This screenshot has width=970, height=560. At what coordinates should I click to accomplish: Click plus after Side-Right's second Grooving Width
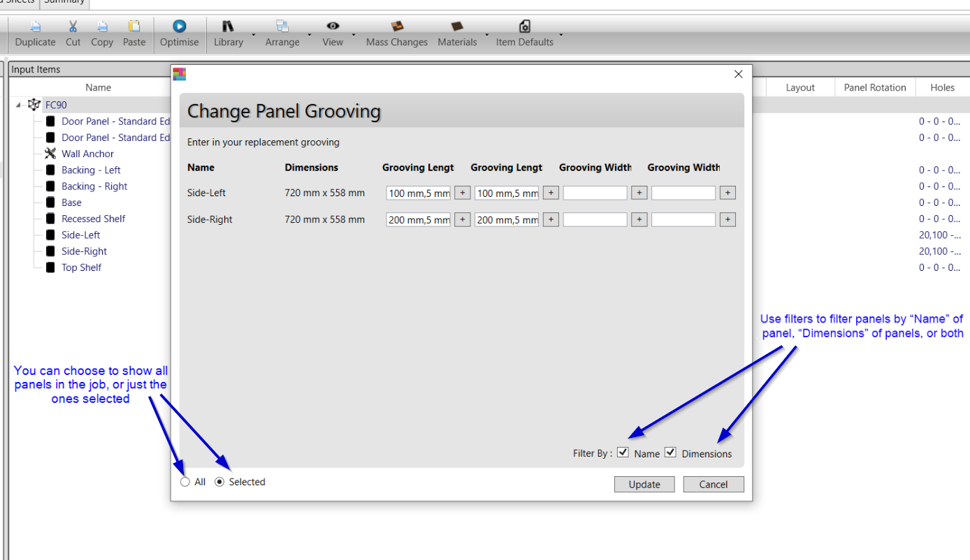(x=727, y=219)
